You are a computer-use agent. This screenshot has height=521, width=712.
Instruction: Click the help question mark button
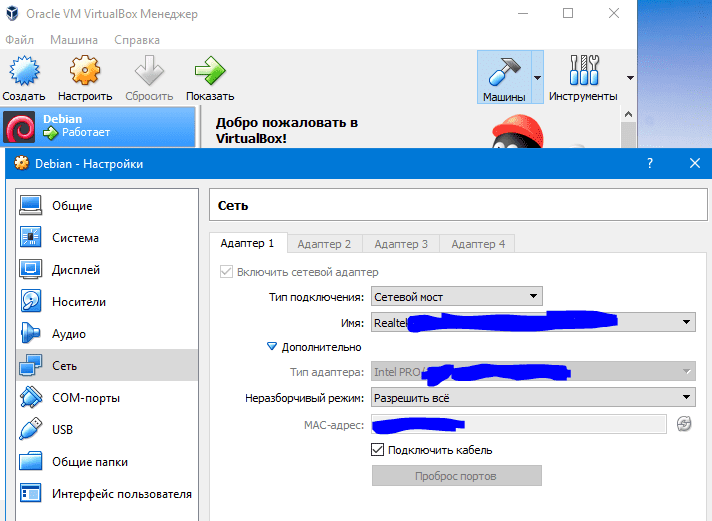pos(650,163)
